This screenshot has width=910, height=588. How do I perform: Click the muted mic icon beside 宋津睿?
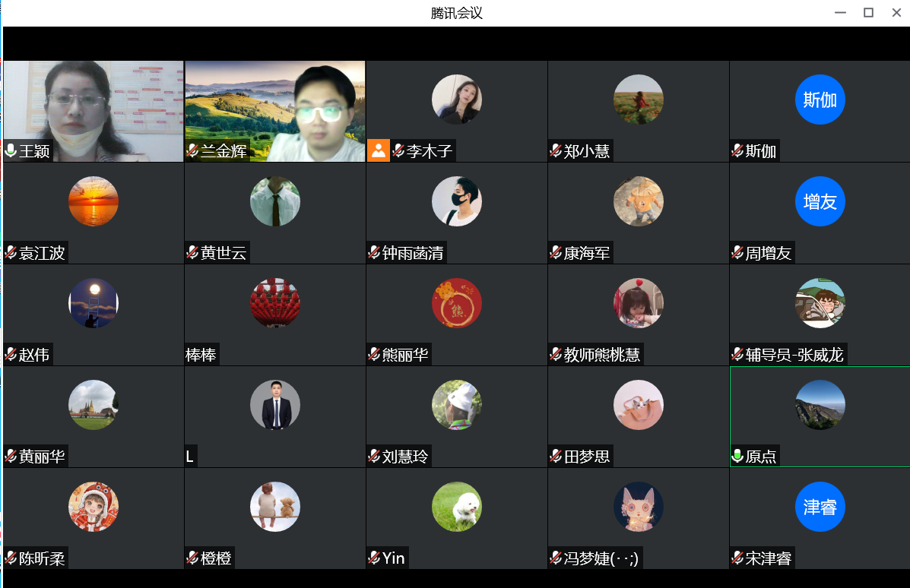(737, 558)
